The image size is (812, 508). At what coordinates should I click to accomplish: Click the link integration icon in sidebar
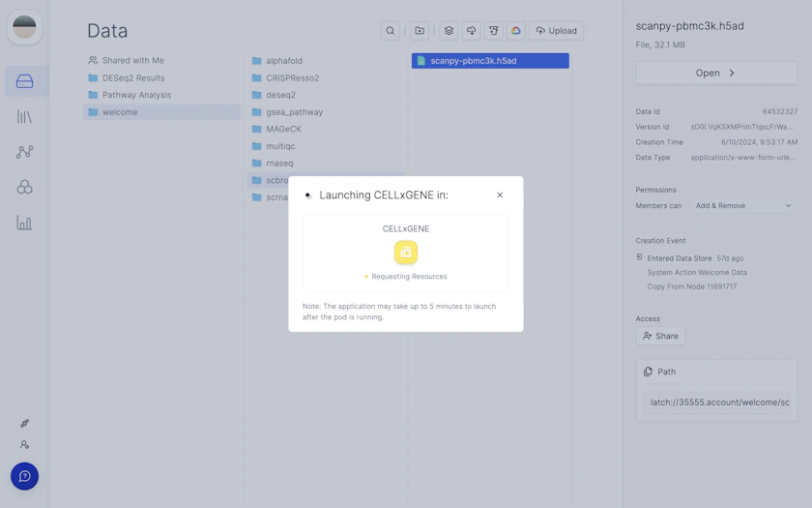point(24,424)
